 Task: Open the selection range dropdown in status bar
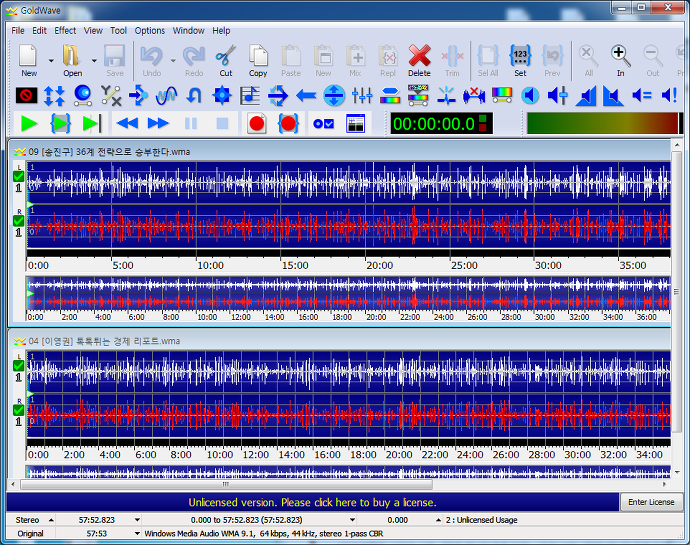point(352,520)
